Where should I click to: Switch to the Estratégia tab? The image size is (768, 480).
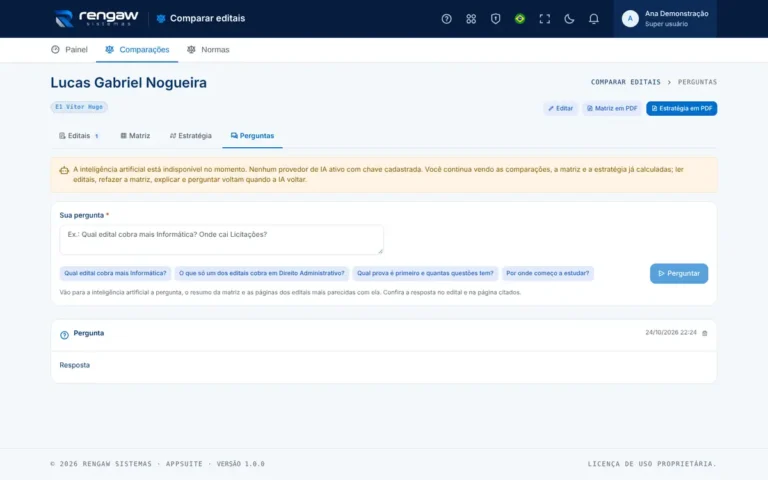pyautogui.click(x=191, y=136)
